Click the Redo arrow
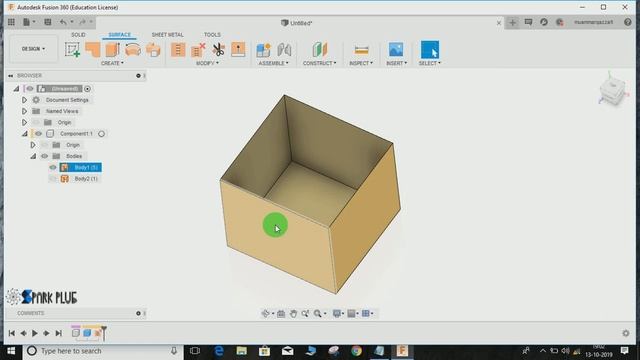Viewport: 640px width, 360px height. pyautogui.click(x=83, y=22)
